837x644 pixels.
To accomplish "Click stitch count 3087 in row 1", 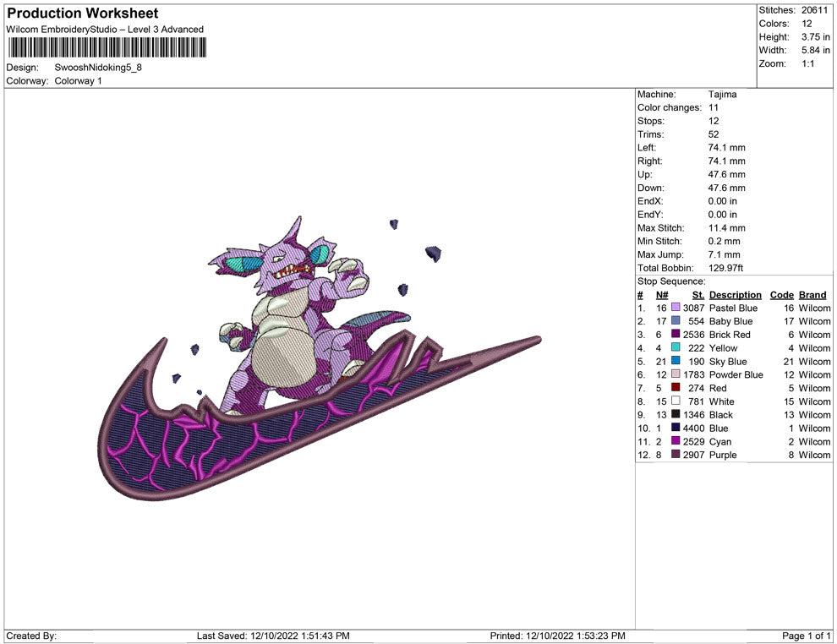I will [693, 308].
